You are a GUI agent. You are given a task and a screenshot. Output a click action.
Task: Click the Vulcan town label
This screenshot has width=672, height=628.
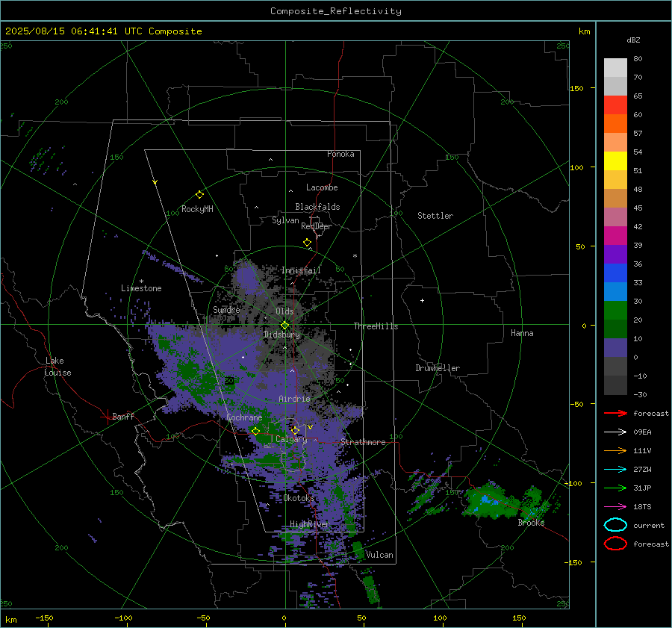point(379,555)
